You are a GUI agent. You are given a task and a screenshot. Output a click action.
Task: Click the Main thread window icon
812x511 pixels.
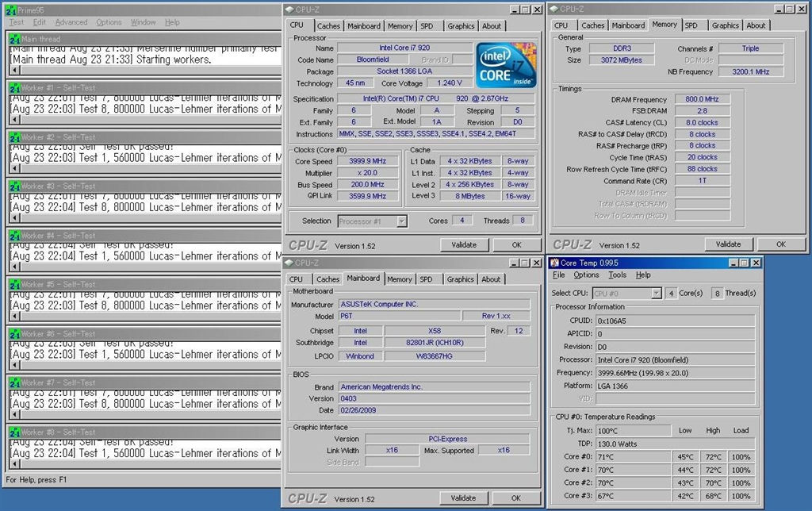point(14,39)
